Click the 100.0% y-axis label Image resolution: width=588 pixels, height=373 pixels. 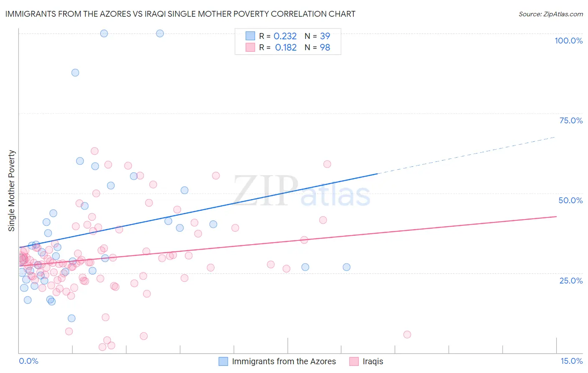tap(569, 41)
